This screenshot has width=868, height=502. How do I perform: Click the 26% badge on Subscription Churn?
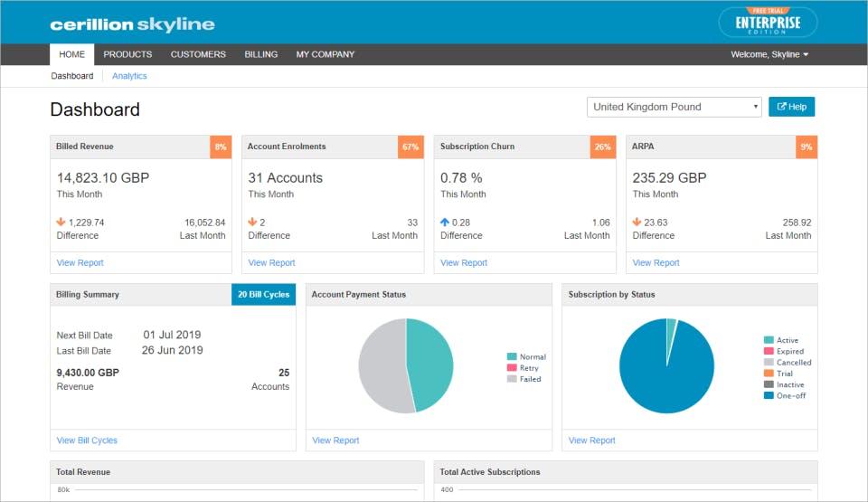[x=602, y=147]
